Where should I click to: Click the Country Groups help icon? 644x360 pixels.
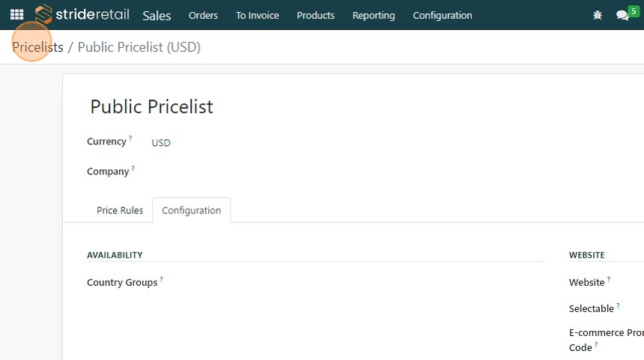pyautogui.click(x=161, y=280)
